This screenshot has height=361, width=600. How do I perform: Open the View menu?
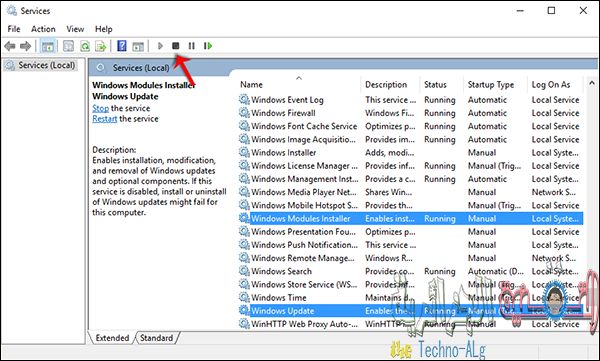click(75, 29)
